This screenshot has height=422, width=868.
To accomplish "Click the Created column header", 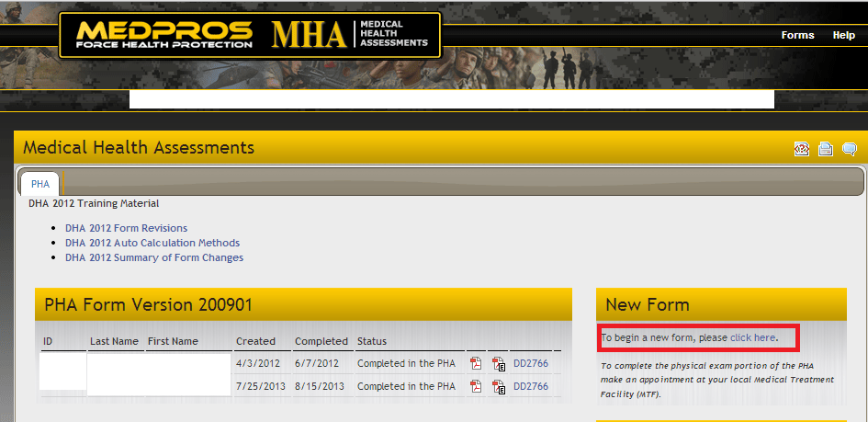I will pos(255,341).
